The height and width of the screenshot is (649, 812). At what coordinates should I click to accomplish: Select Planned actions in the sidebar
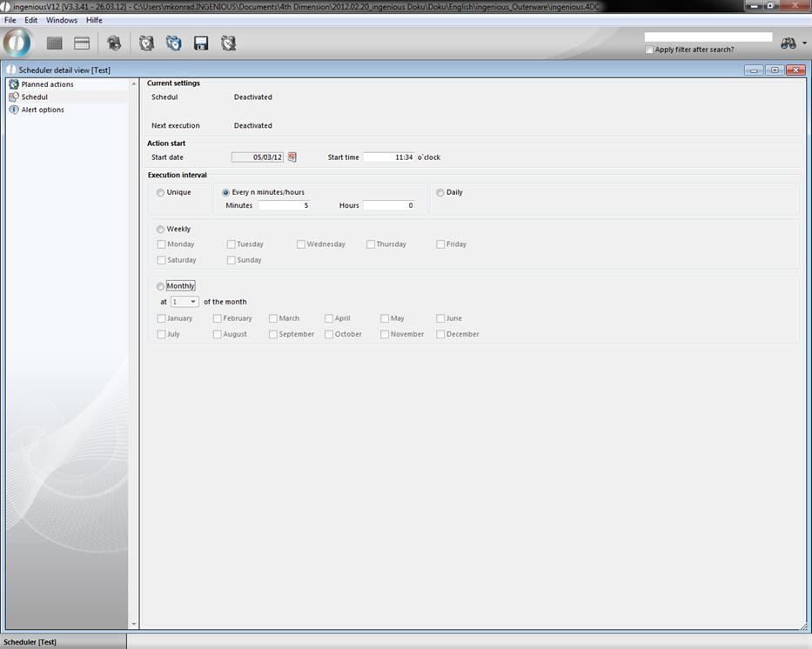click(x=47, y=84)
